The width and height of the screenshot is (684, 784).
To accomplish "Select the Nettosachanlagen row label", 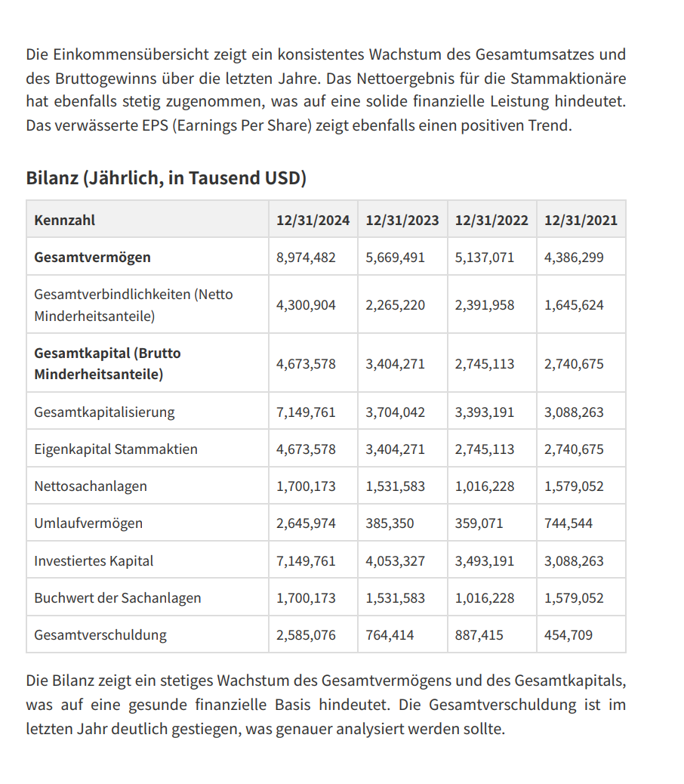I will 91,486.
